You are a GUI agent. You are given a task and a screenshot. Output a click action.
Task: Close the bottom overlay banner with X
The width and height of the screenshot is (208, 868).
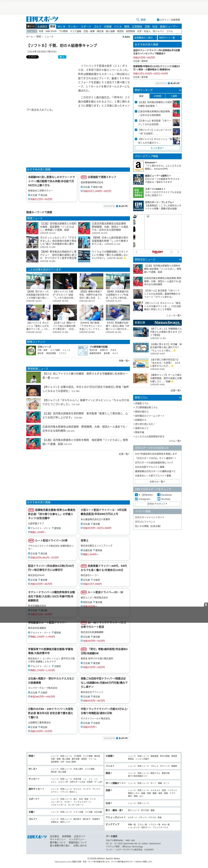206,605
